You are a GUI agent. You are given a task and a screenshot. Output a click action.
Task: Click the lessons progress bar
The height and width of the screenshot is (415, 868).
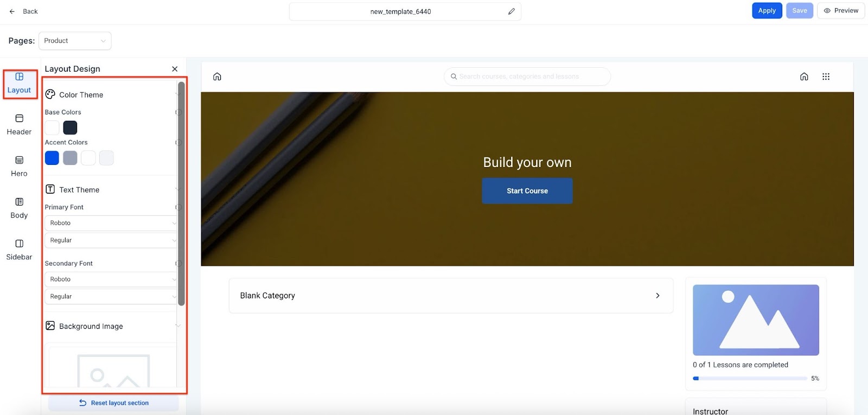click(750, 379)
